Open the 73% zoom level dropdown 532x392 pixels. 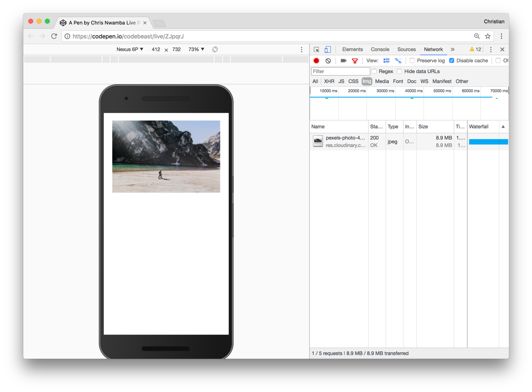tap(196, 49)
